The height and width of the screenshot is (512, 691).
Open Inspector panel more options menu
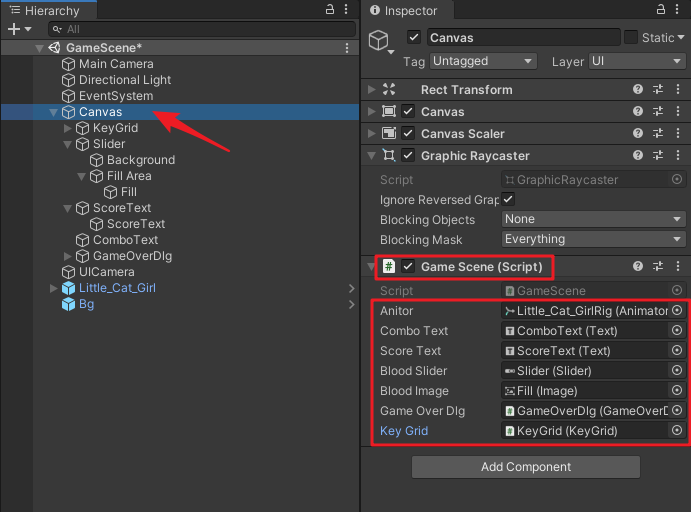coord(677,9)
